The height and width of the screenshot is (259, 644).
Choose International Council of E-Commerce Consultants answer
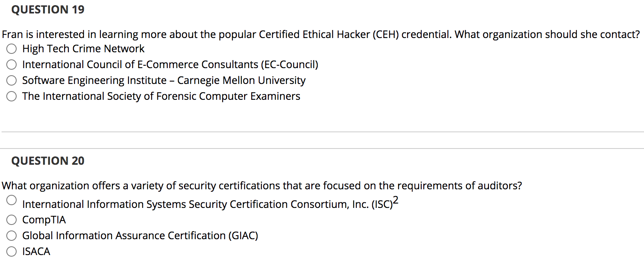tap(11, 64)
